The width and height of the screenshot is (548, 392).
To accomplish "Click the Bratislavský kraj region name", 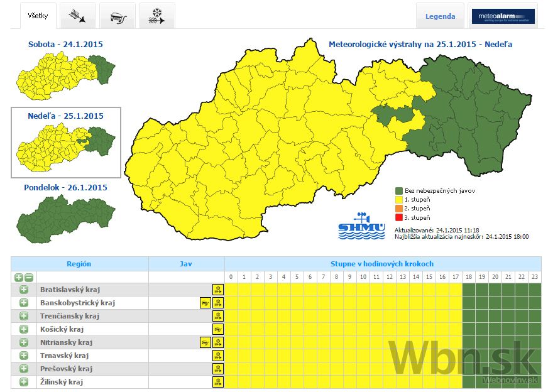I will point(70,290).
